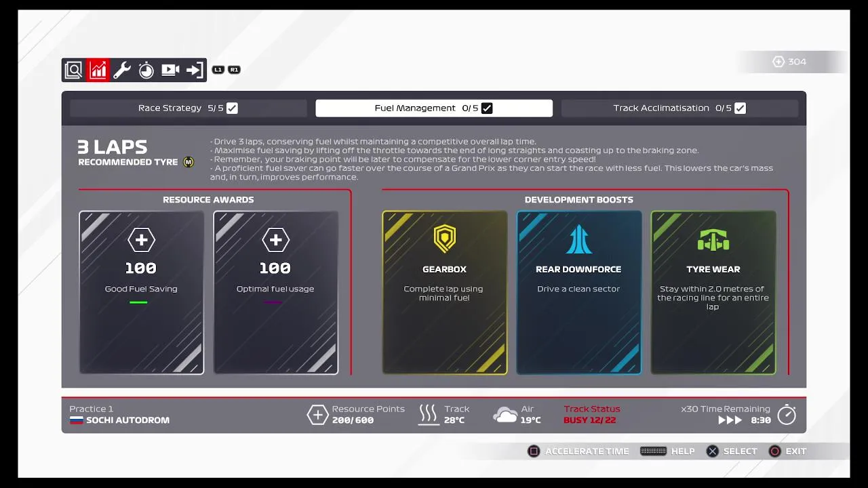Toggle the Track Acclimatisation checkbox

[x=740, y=108]
